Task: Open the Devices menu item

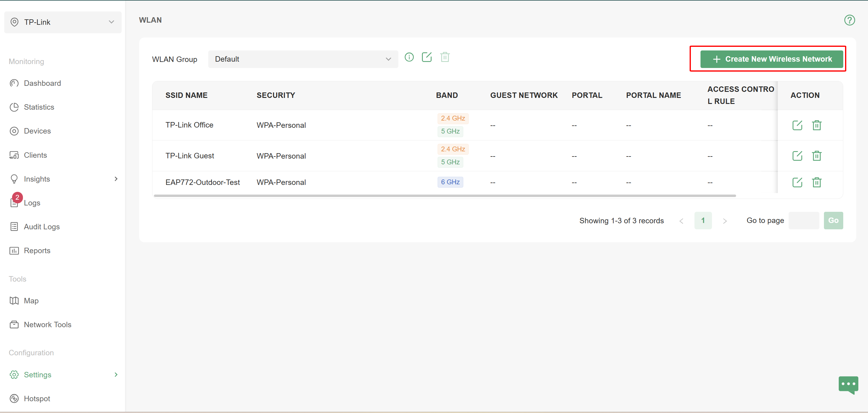Action: point(37,131)
